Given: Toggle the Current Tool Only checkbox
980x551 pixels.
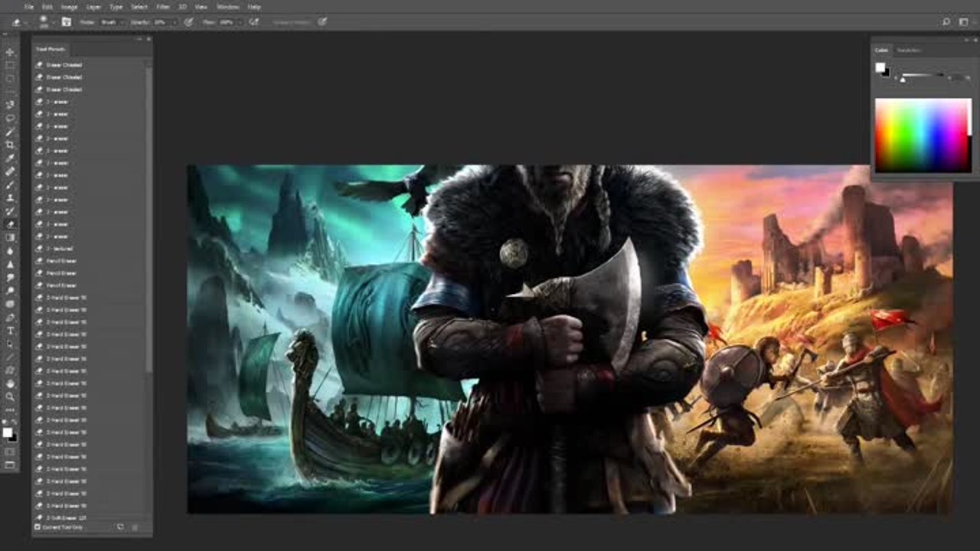Looking at the screenshot, I should pos(37,527).
